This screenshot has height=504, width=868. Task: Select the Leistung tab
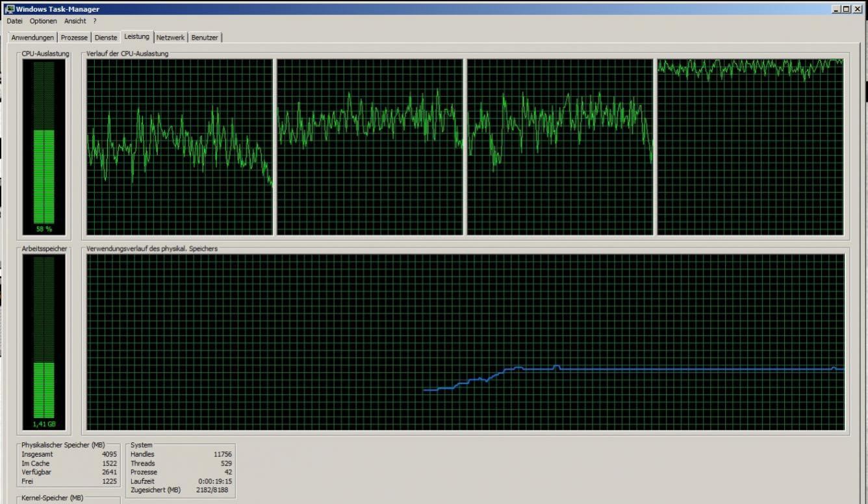[x=137, y=36]
